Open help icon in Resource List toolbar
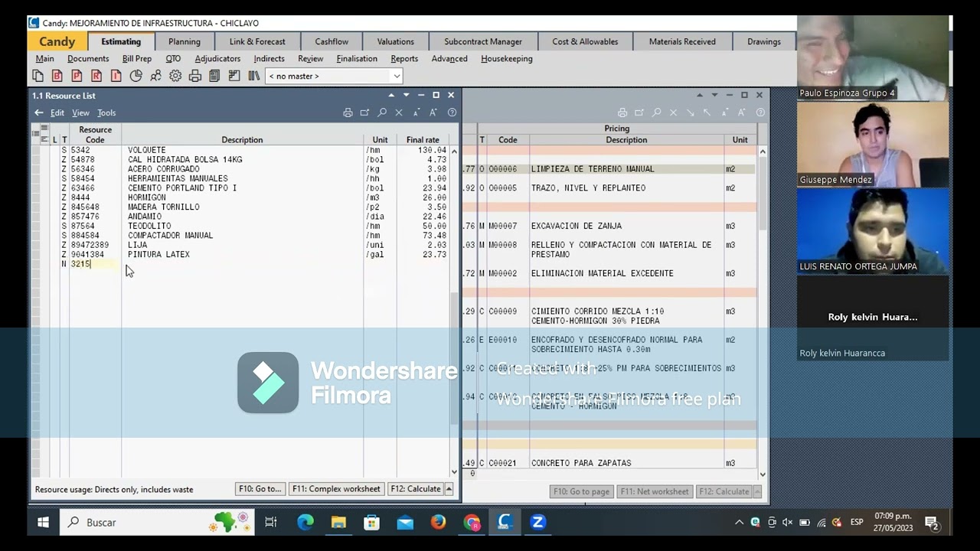 [x=452, y=112]
